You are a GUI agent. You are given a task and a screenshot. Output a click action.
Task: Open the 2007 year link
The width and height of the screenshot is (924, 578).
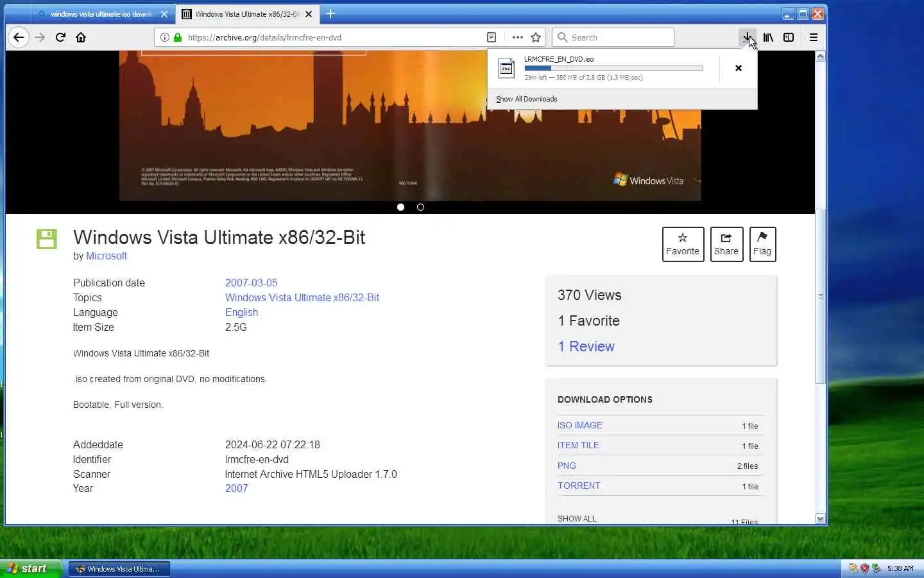click(x=236, y=488)
